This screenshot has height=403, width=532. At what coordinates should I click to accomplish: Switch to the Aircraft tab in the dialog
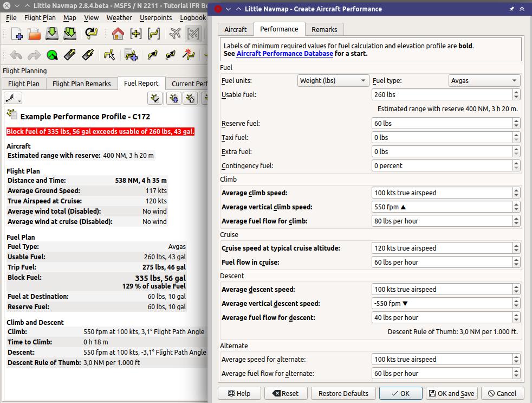pos(236,30)
